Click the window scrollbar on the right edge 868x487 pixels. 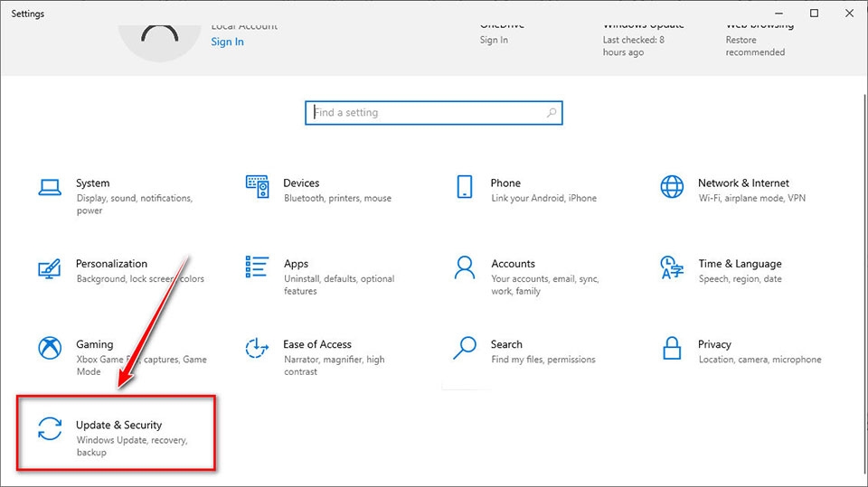pyautogui.click(x=864, y=282)
